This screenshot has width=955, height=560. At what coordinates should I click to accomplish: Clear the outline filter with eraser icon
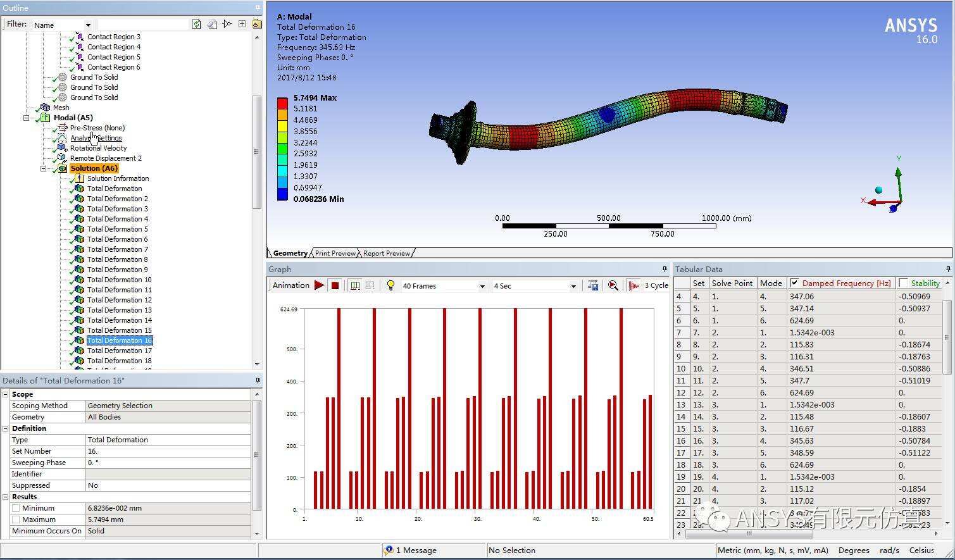(x=212, y=24)
